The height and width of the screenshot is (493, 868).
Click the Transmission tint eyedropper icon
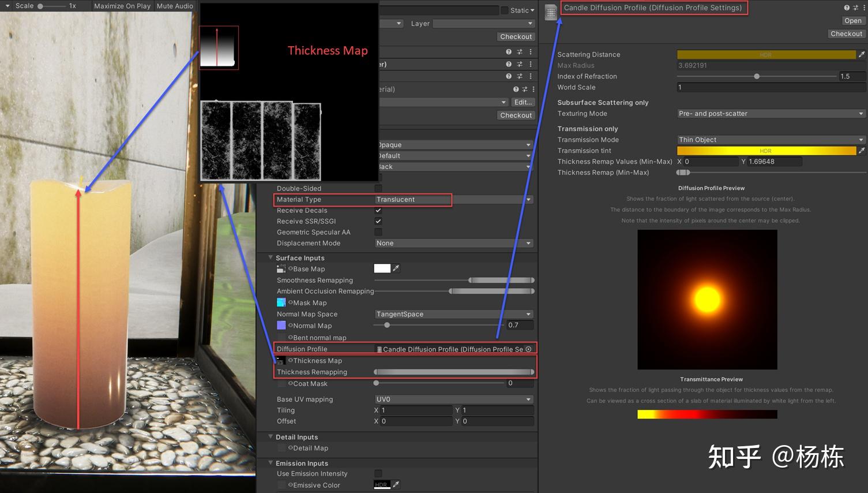[x=862, y=151]
